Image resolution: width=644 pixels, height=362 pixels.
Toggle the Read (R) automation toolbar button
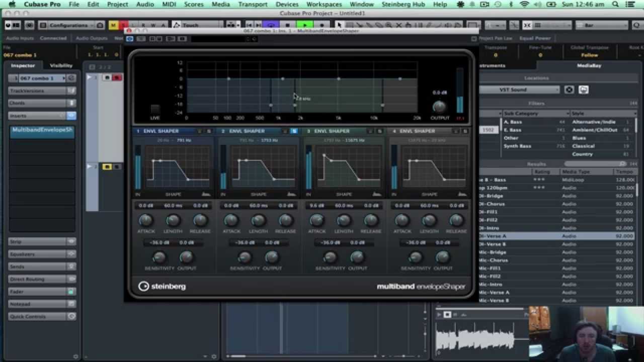[x=143, y=25]
